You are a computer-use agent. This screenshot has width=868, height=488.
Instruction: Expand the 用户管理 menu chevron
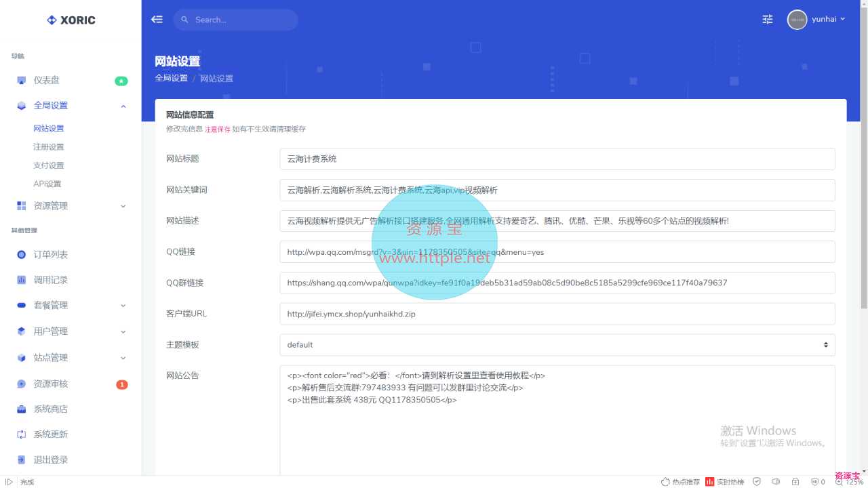123,332
